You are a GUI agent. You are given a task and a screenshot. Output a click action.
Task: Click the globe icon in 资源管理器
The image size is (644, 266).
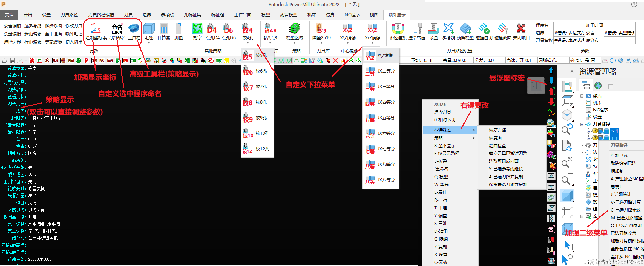pos(598,86)
